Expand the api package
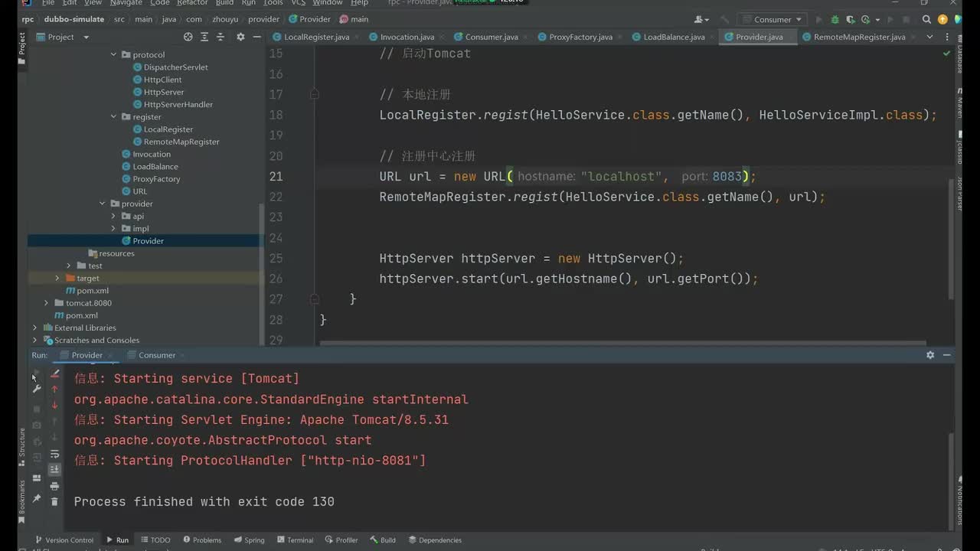Screen dimensions: 980x551 tap(113, 216)
